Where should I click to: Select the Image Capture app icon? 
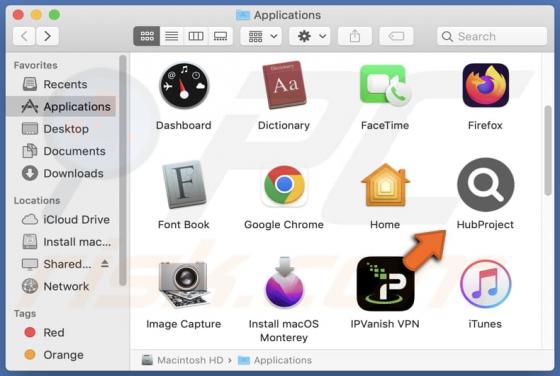(184, 284)
